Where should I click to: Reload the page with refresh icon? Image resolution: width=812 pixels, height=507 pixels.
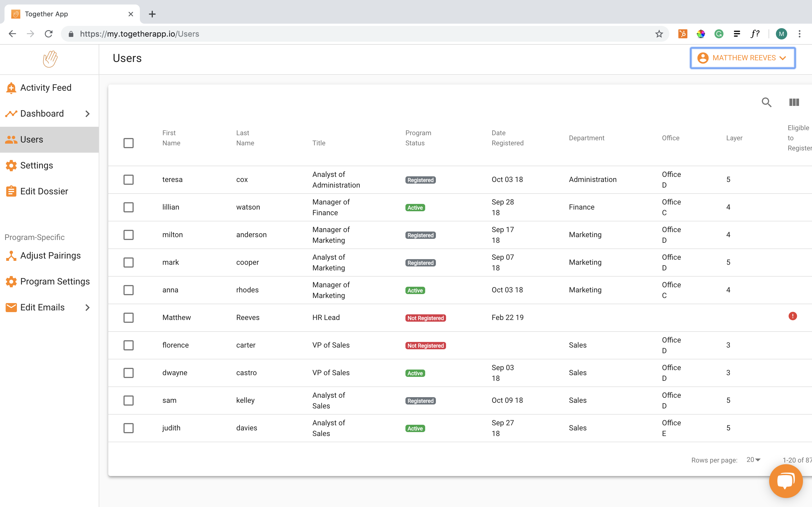pyautogui.click(x=49, y=34)
